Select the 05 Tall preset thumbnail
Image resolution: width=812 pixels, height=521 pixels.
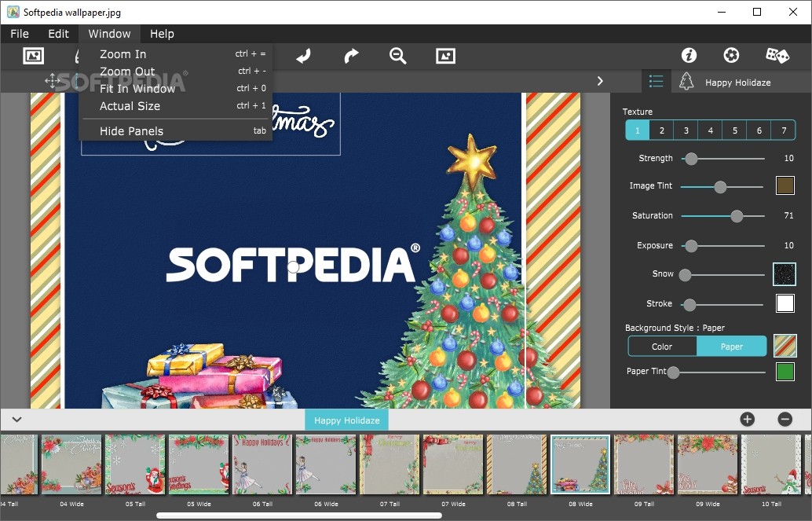pos(135,464)
